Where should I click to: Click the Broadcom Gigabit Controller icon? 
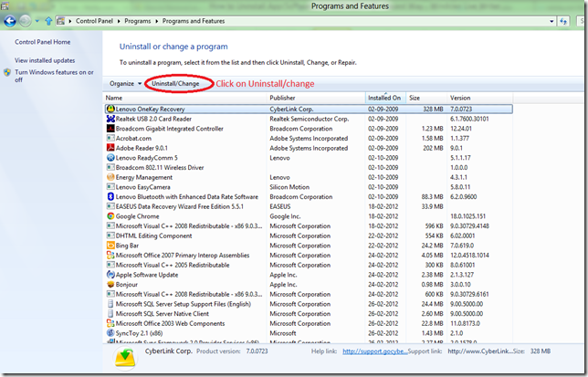click(x=110, y=129)
